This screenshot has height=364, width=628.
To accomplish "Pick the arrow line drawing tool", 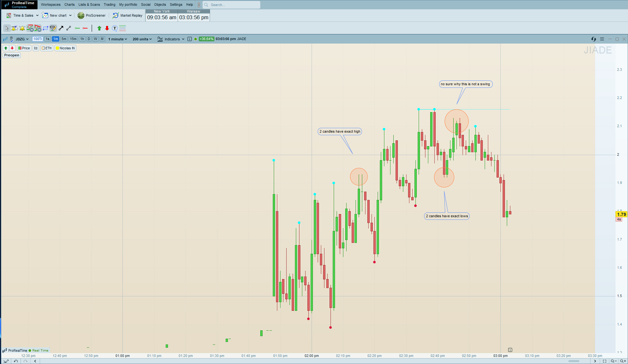I will point(61,29).
